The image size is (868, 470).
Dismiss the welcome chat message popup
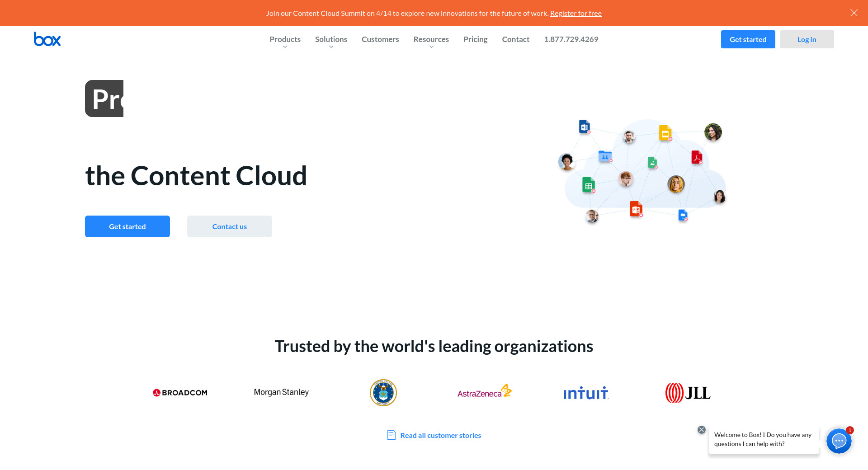click(x=701, y=430)
